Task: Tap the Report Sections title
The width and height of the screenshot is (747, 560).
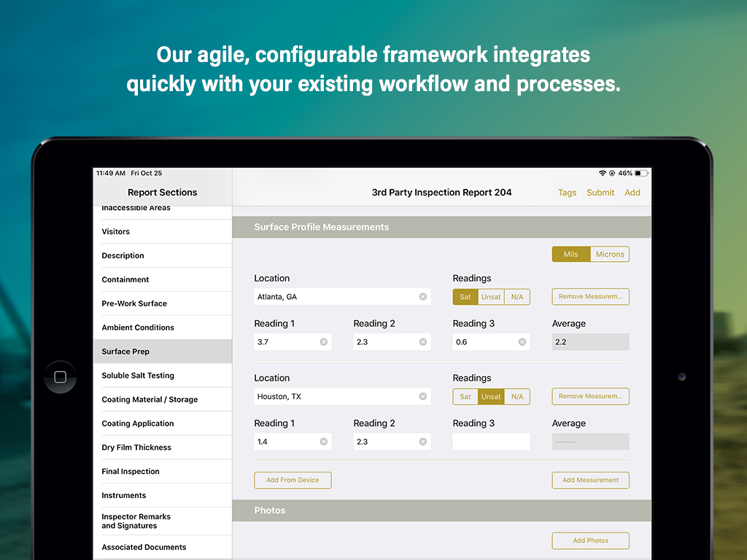Action: (x=162, y=192)
